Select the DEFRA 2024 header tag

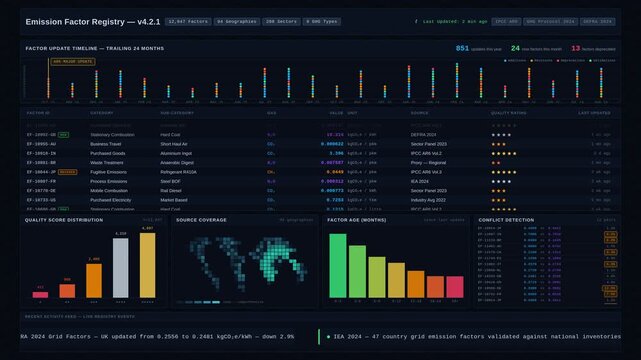597,22
